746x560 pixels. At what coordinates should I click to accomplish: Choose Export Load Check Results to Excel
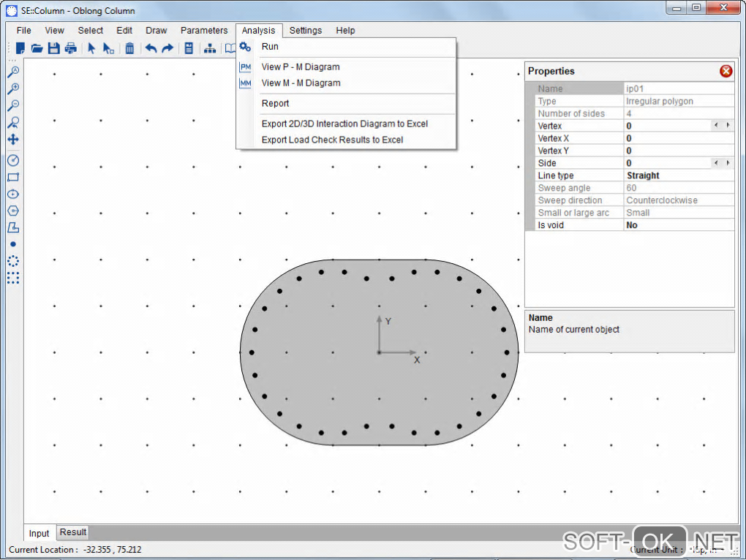click(332, 140)
